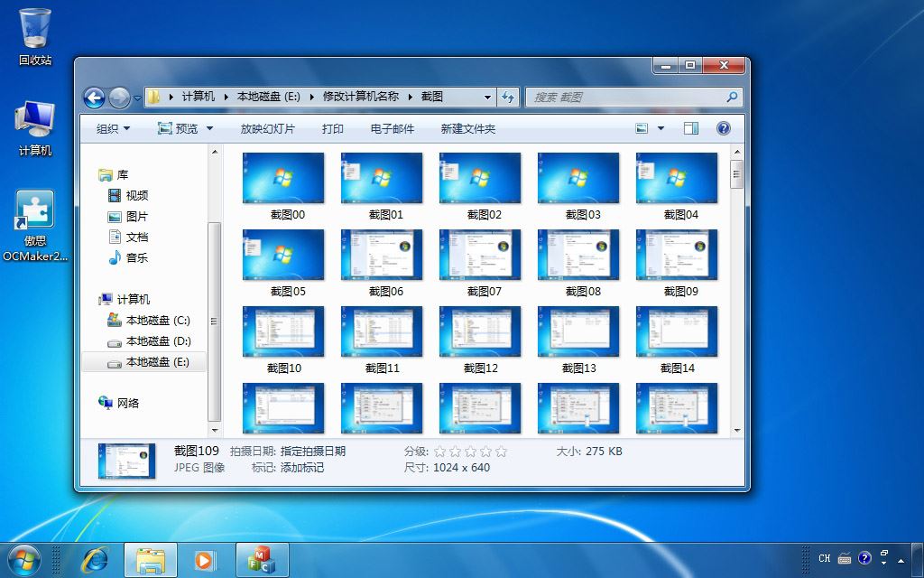Click 本地磁盘 (E:) in the breadcrumb
Image resolution: width=924 pixels, height=578 pixels.
coord(269,97)
